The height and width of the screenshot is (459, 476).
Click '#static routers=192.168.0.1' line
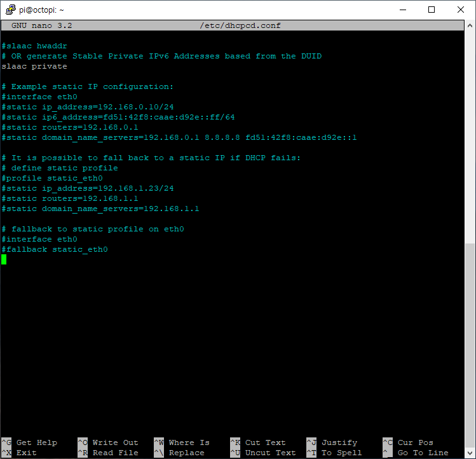[x=70, y=127]
